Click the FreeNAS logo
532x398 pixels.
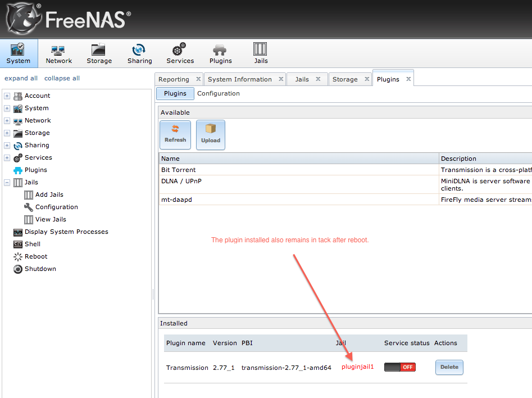click(69, 19)
